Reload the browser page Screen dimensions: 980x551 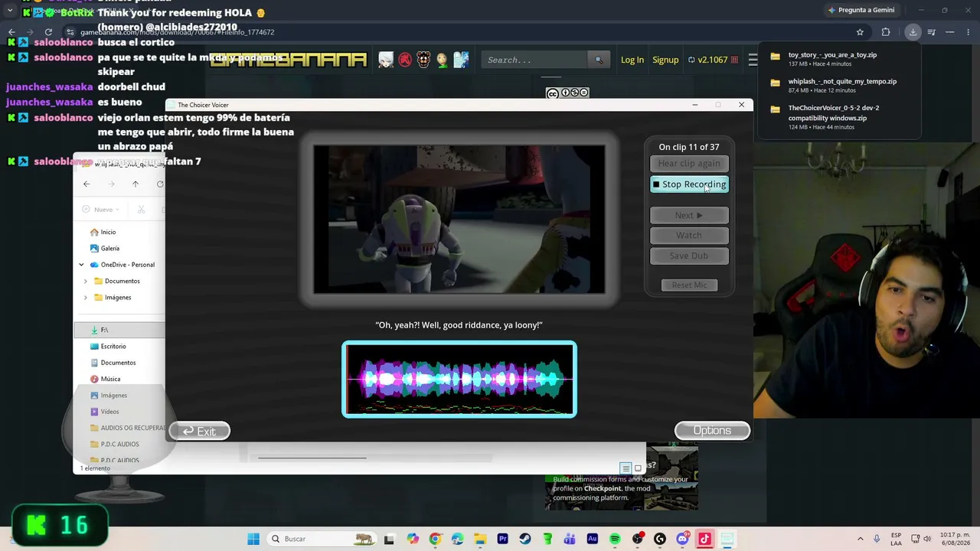(x=48, y=32)
